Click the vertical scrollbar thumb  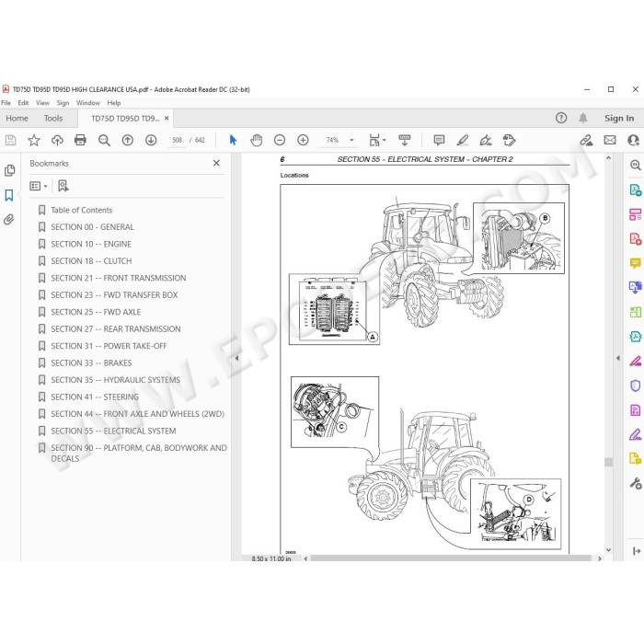pos(609,462)
